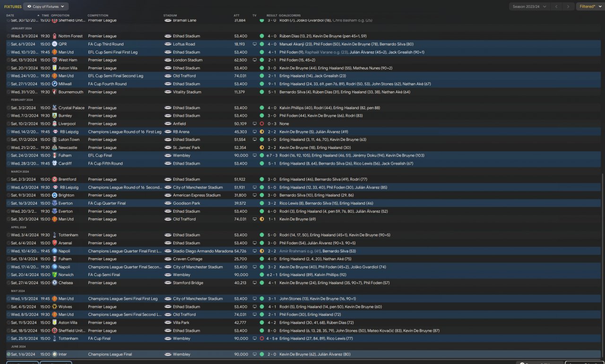Open the Goodison Park stadium link
This screenshot has height=364, width=605.
tap(186, 203)
